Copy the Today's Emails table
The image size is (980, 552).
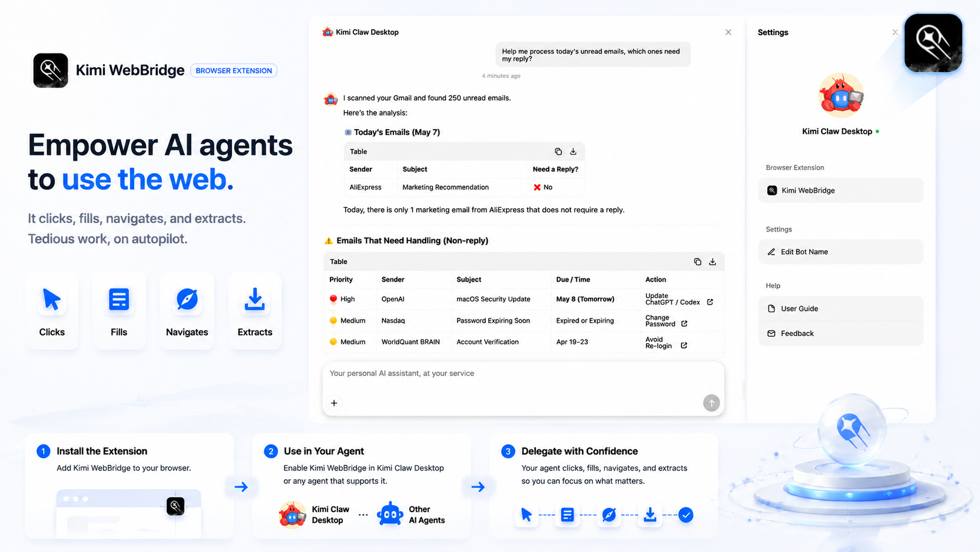tap(558, 151)
